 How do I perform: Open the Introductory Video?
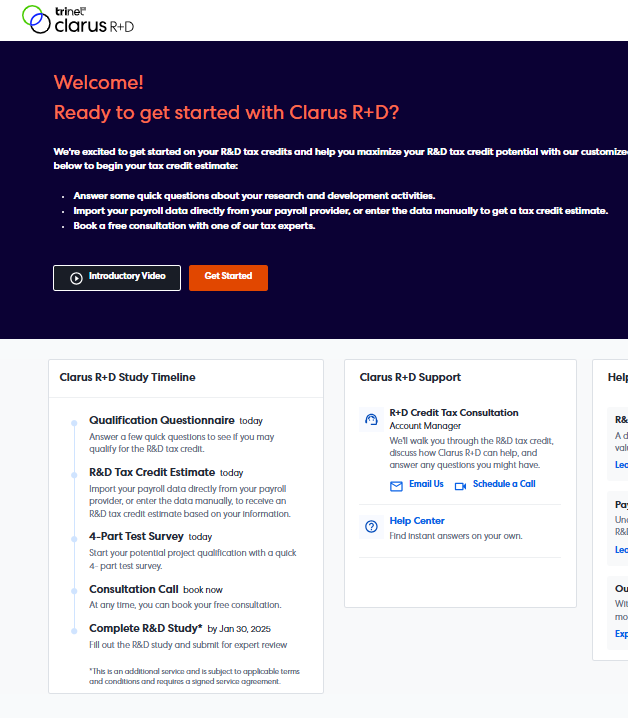coord(117,277)
